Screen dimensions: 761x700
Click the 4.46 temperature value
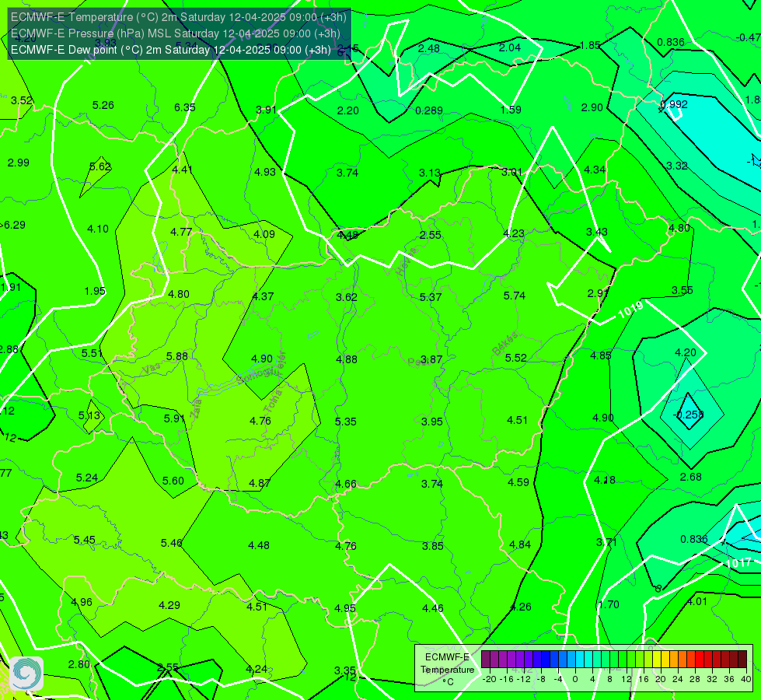click(x=432, y=608)
